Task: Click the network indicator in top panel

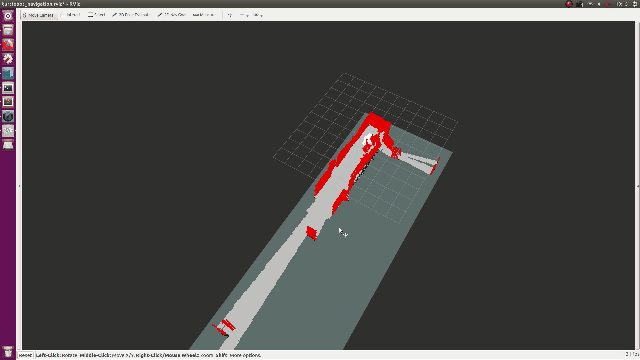Action: (x=590, y=4)
